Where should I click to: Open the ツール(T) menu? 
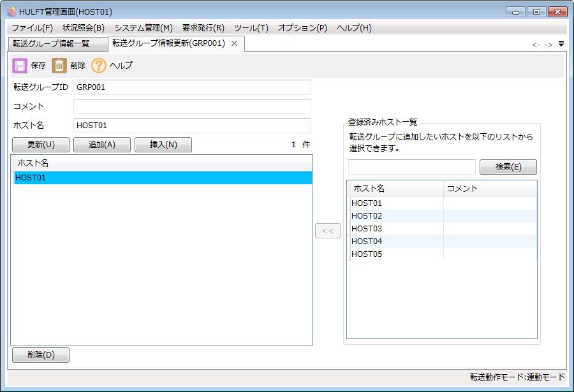click(251, 28)
